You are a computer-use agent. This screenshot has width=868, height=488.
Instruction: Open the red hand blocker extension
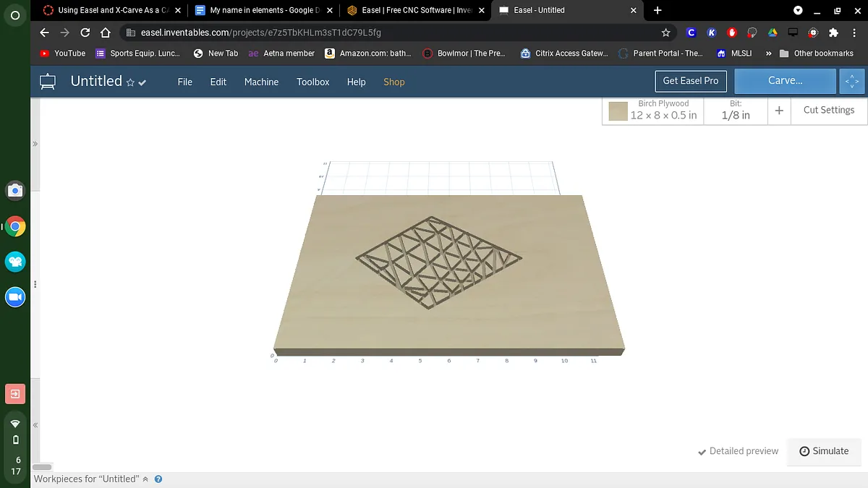click(x=732, y=33)
